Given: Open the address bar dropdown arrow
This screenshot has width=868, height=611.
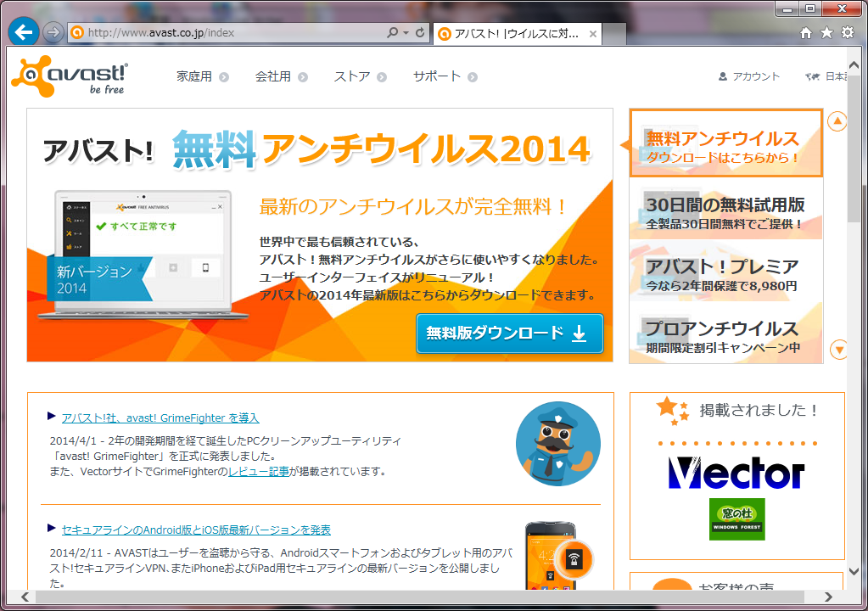Looking at the screenshot, I should 406,32.
